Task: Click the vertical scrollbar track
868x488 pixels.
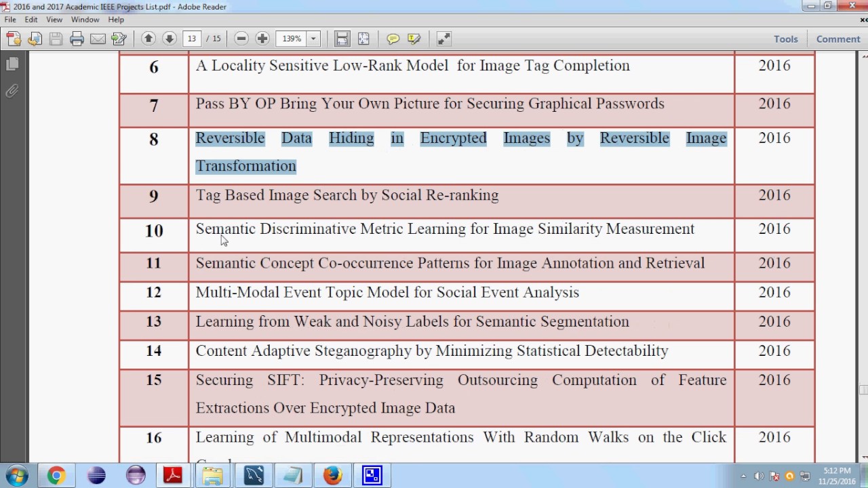Action: pyautogui.click(x=863, y=258)
